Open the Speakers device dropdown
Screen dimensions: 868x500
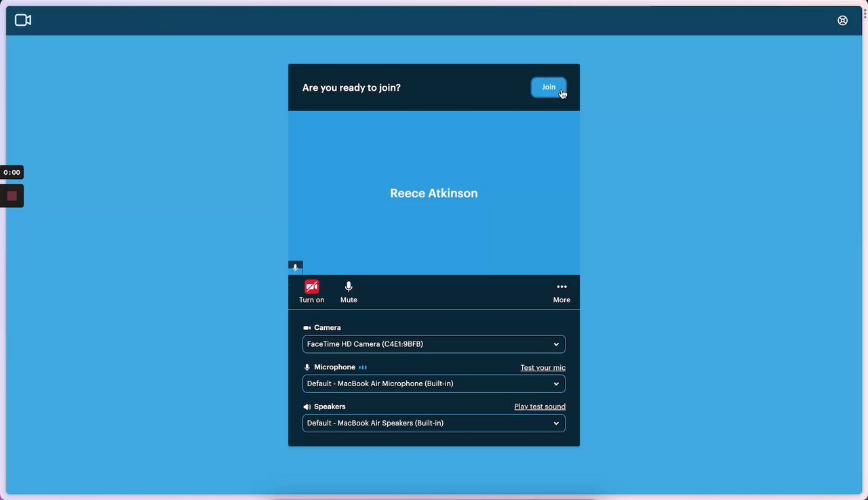click(434, 423)
